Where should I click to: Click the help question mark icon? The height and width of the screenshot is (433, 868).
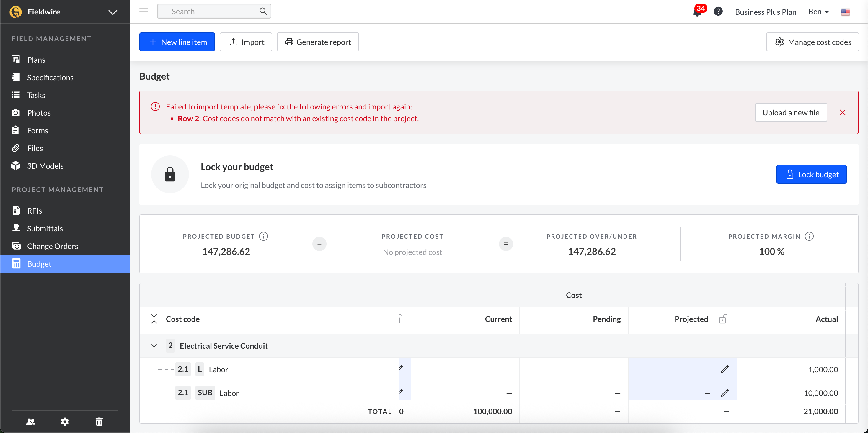(718, 12)
